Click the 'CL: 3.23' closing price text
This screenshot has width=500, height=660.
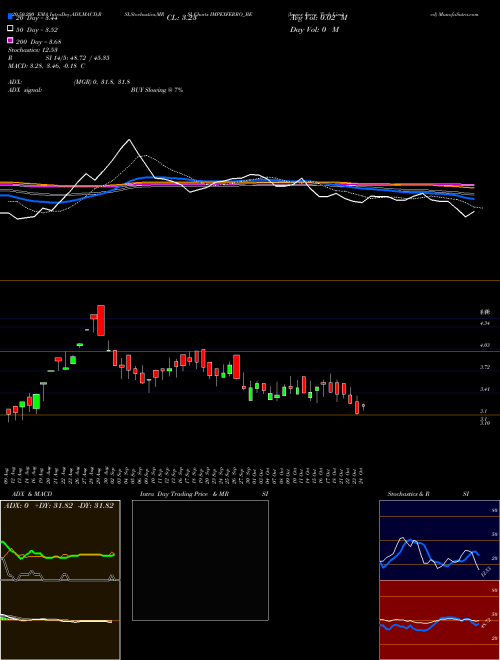click(x=181, y=18)
